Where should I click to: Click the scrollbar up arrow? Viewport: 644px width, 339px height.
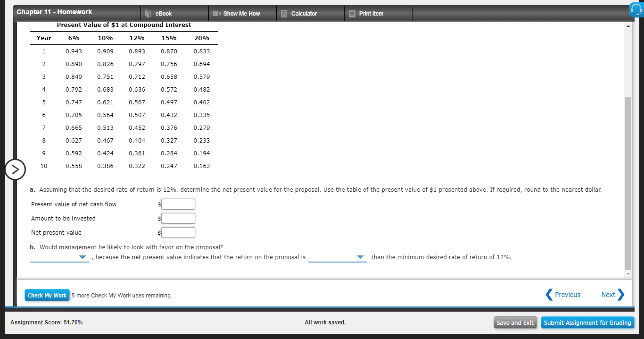(627, 25)
